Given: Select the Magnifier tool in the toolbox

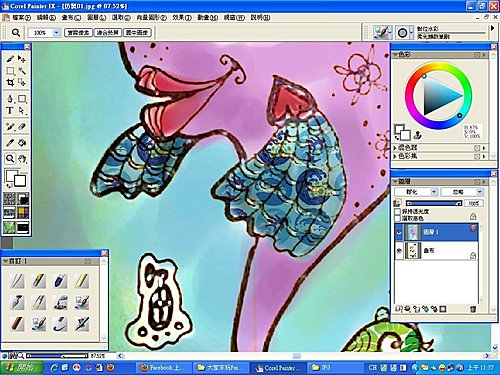Looking at the screenshot, I should [x=10, y=159].
